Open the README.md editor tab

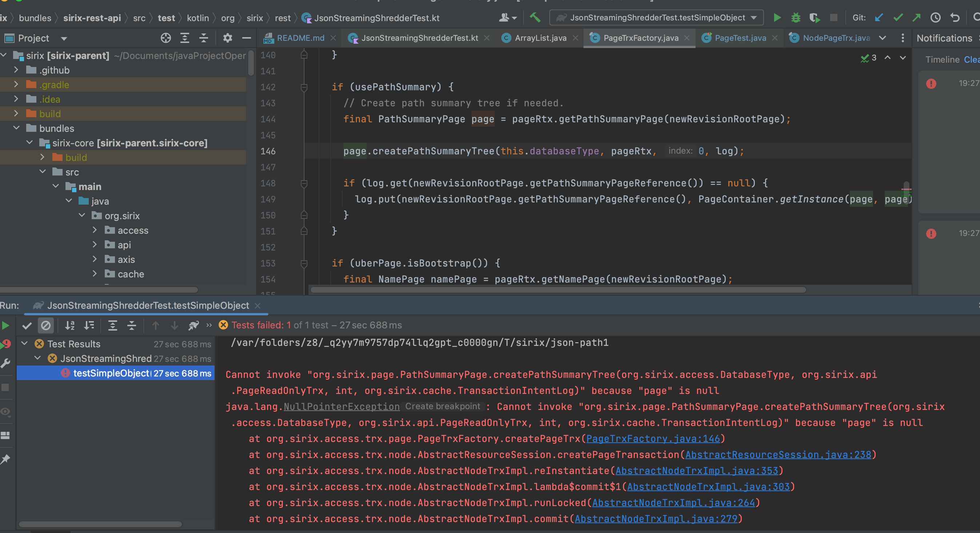300,38
